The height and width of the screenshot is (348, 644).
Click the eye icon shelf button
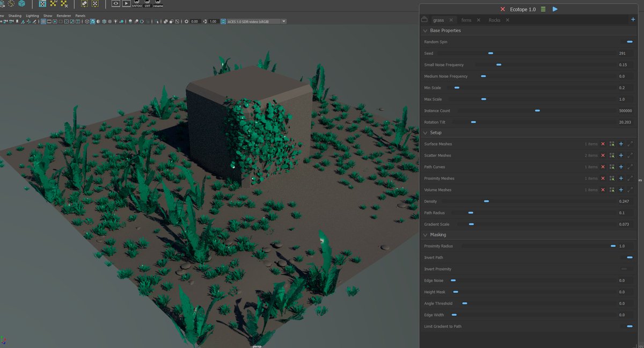[x=115, y=3]
